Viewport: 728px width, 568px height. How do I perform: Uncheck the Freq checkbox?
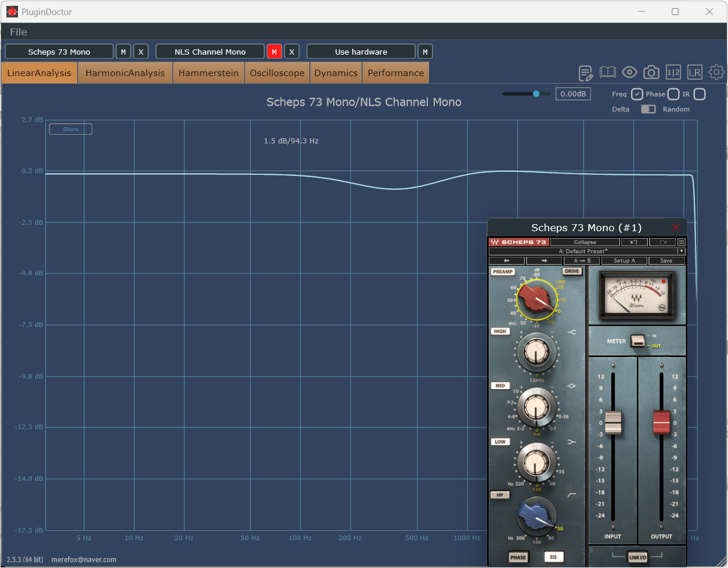click(x=637, y=94)
